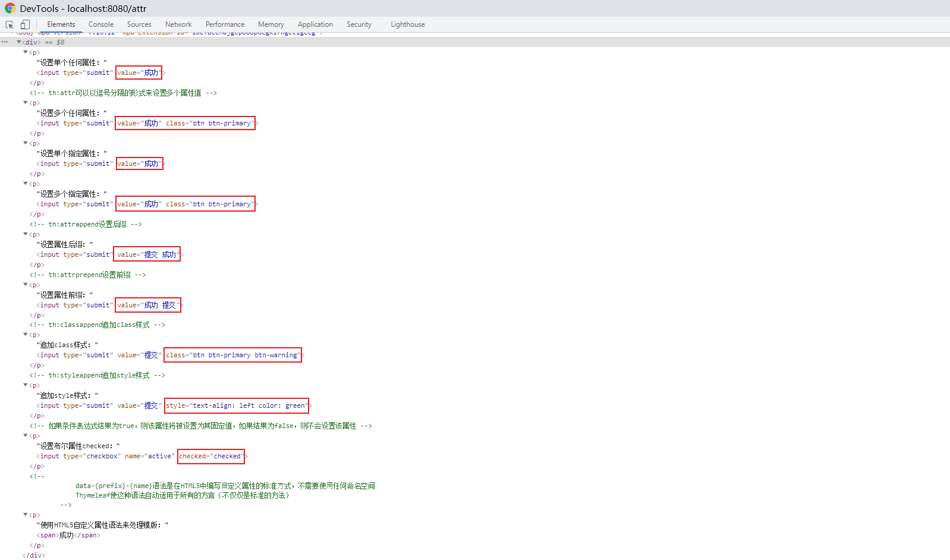Click the inspect element picker icon
Viewport: 950px width, 560px height.
(x=10, y=24)
